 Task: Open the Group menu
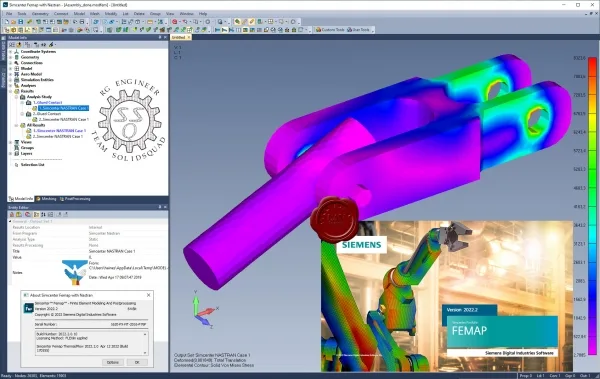pos(155,14)
